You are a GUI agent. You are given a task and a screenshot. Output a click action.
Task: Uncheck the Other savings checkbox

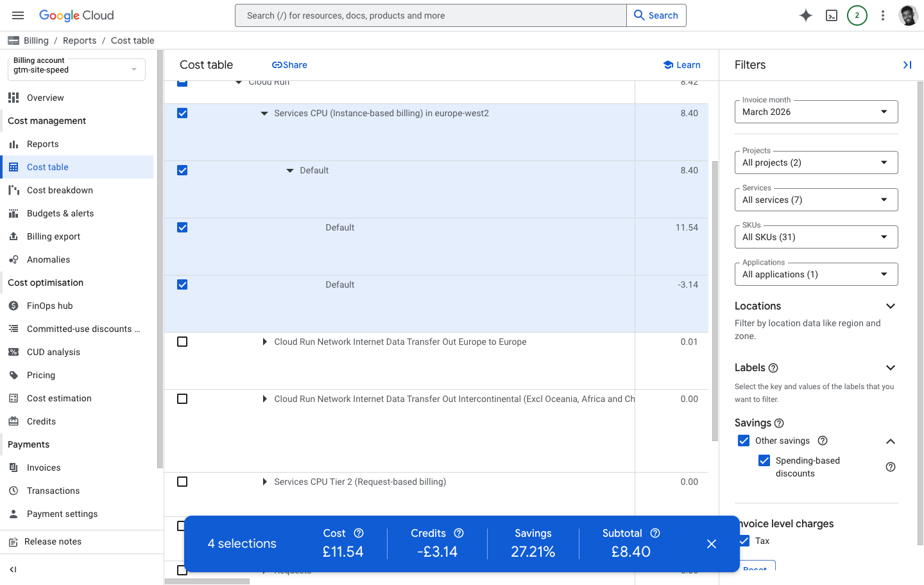click(744, 441)
